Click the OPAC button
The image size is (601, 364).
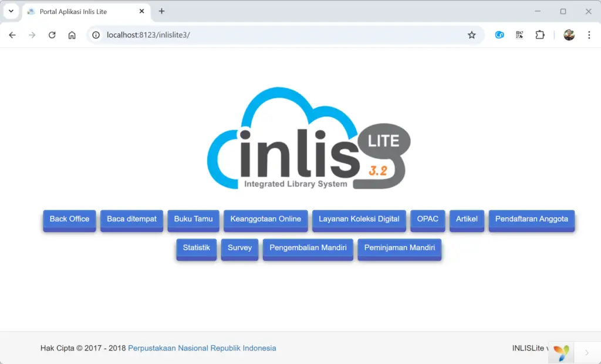[x=427, y=219]
